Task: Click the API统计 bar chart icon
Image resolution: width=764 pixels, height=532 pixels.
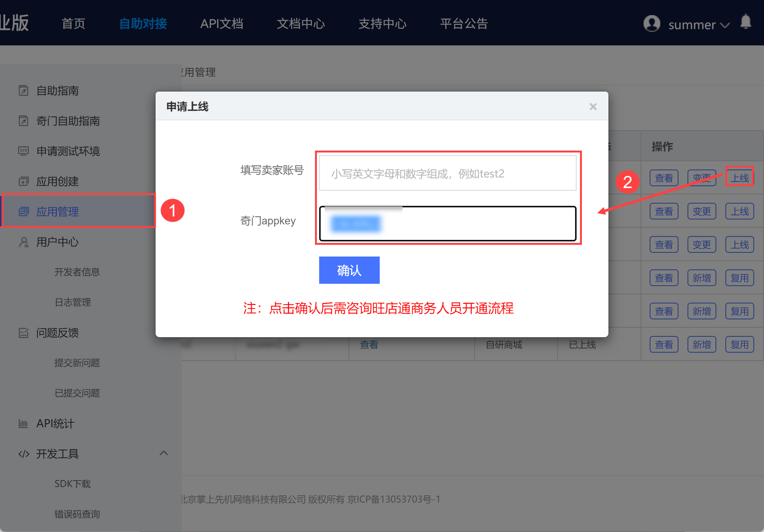Action: 23,424
